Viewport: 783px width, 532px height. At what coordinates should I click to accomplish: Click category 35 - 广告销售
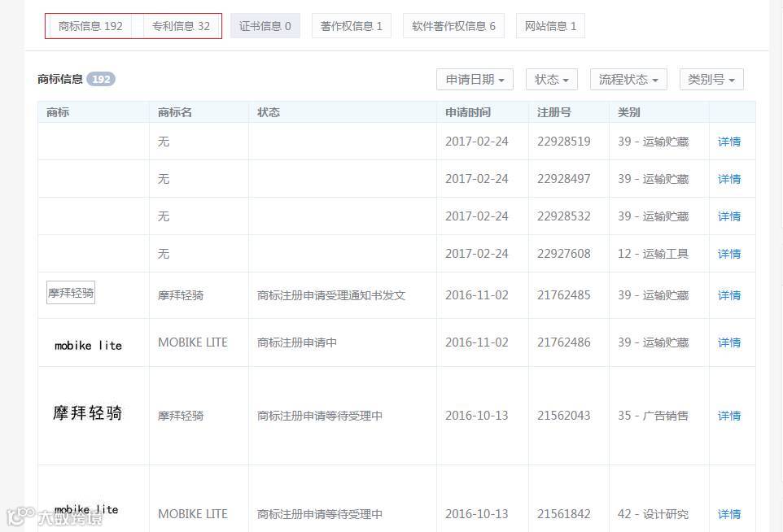click(653, 416)
